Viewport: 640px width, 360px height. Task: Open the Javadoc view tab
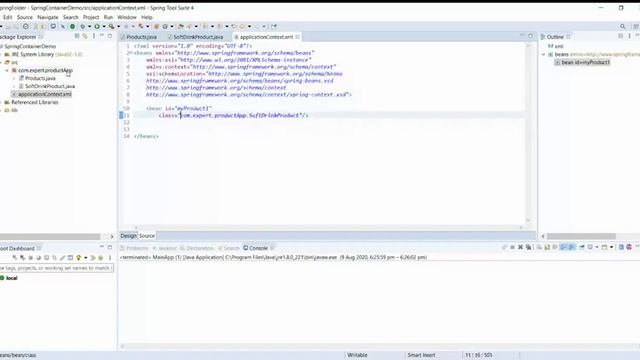(164, 248)
